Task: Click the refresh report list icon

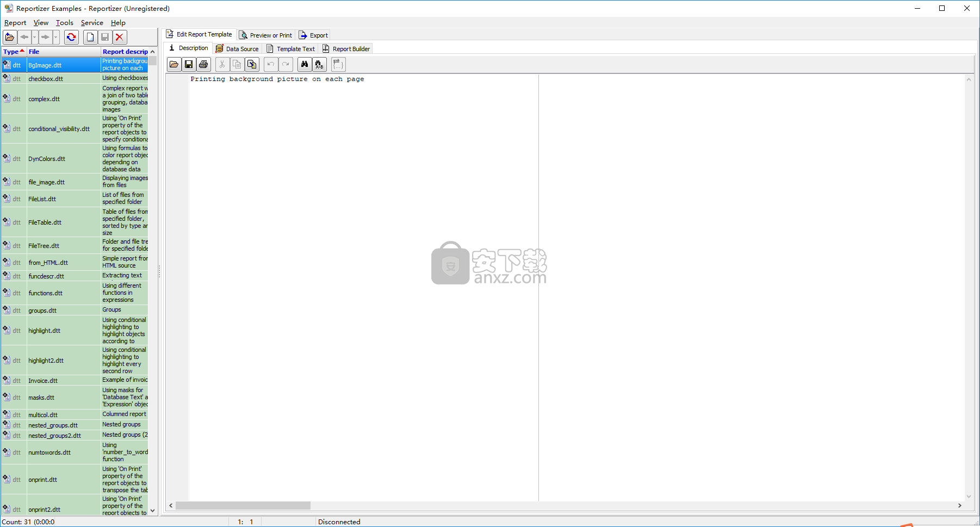Action: [x=71, y=37]
